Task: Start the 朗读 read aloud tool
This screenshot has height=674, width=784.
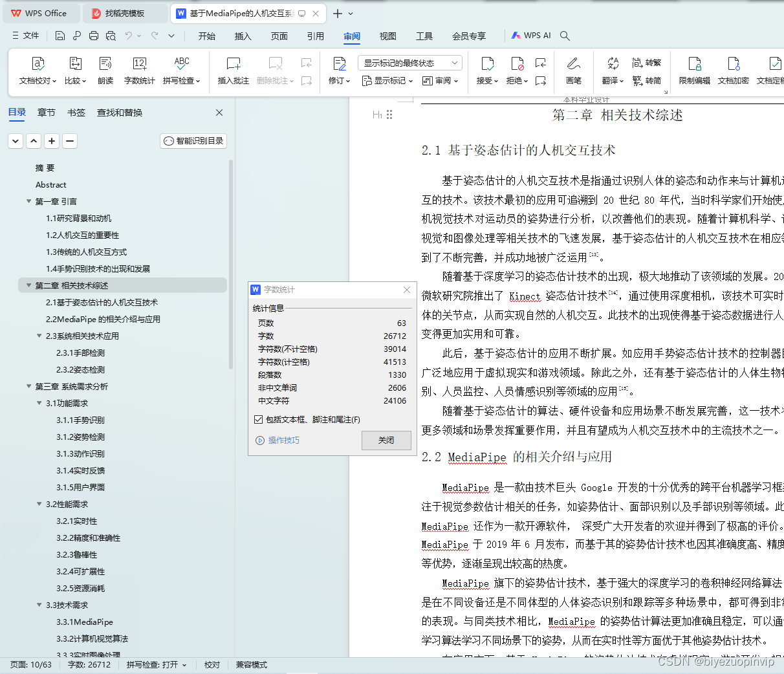Action: 105,71
